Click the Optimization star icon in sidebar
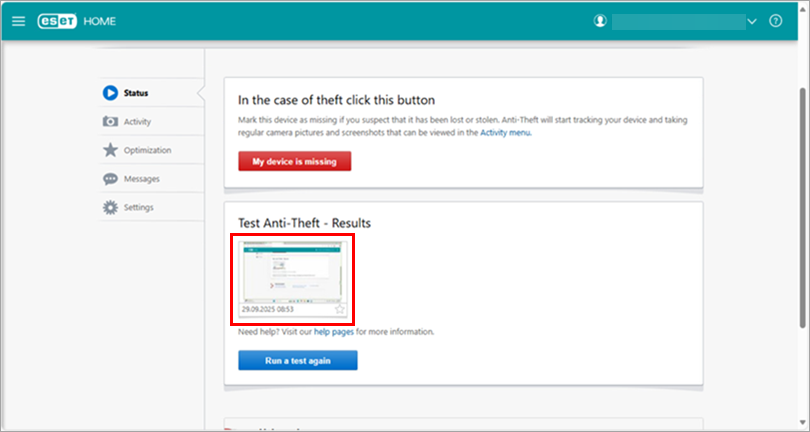 [110, 150]
